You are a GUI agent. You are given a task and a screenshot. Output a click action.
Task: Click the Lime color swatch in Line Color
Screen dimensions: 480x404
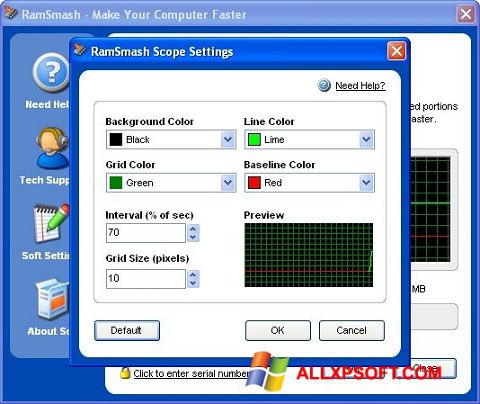pyautogui.click(x=254, y=139)
